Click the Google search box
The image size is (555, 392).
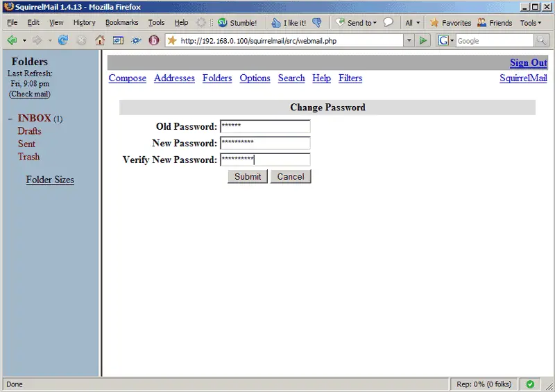click(x=495, y=41)
